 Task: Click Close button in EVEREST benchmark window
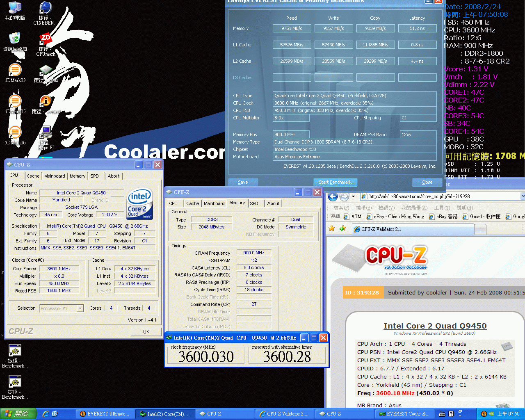pos(427,182)
